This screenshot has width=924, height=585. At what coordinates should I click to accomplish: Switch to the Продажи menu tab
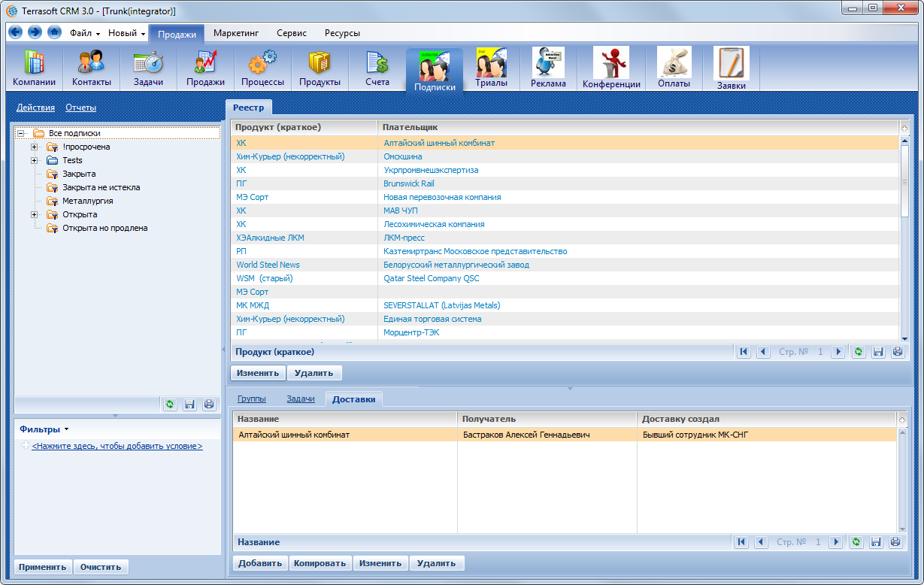177,34
